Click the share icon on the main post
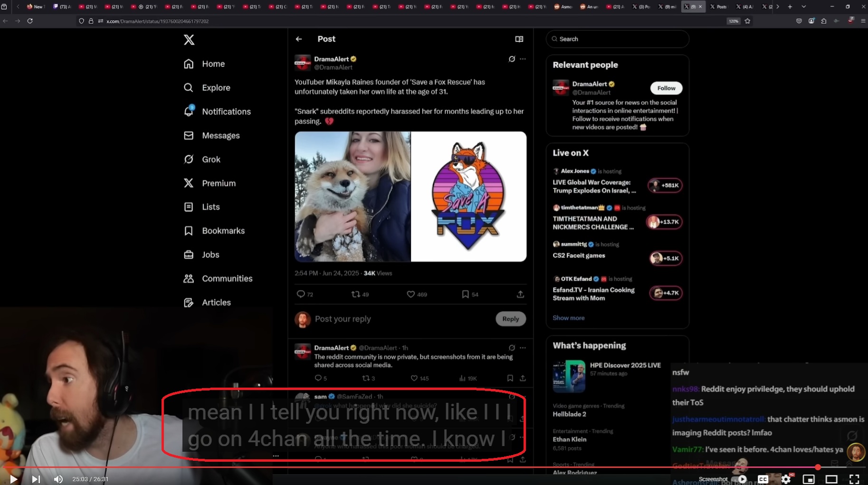Viewport: 868px width, 485px height. tap(520, 294)
